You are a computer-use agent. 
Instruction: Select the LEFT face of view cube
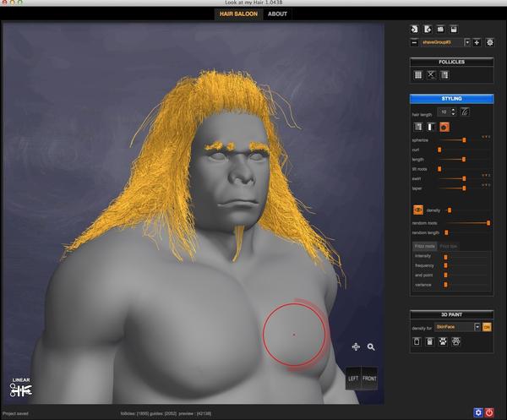[353, 379]
